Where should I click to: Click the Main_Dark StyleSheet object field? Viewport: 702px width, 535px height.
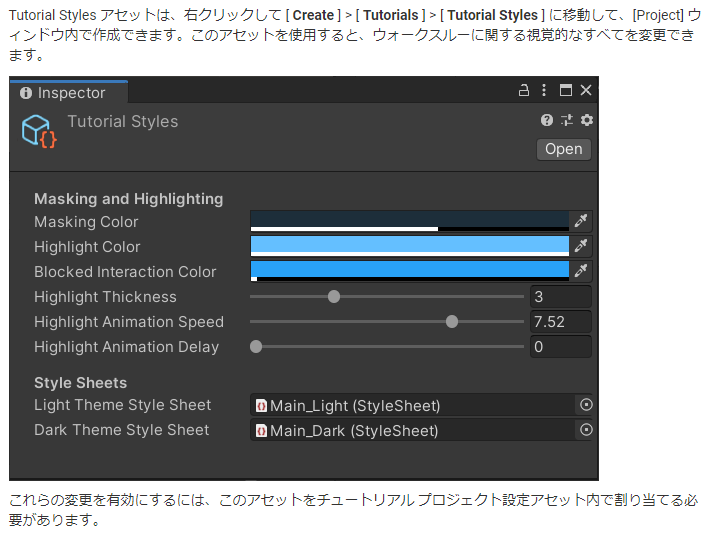pos(413,431)
